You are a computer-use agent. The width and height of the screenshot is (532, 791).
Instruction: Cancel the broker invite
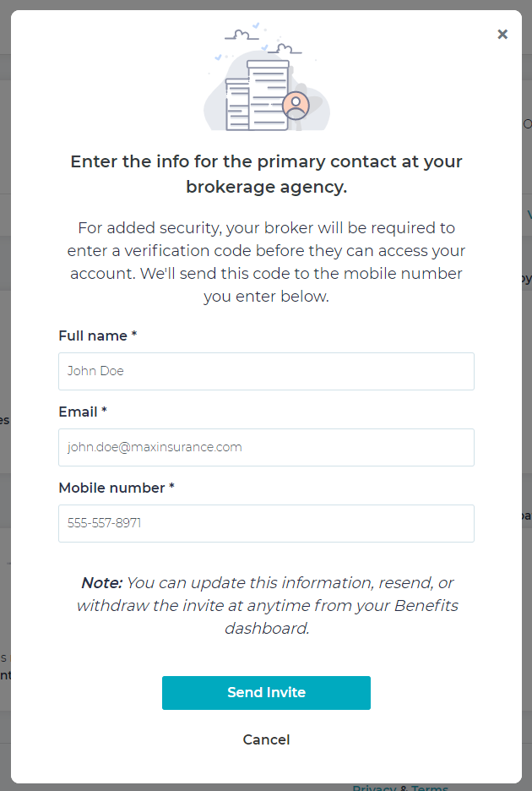pyautogui.click(x=266, y=739)
